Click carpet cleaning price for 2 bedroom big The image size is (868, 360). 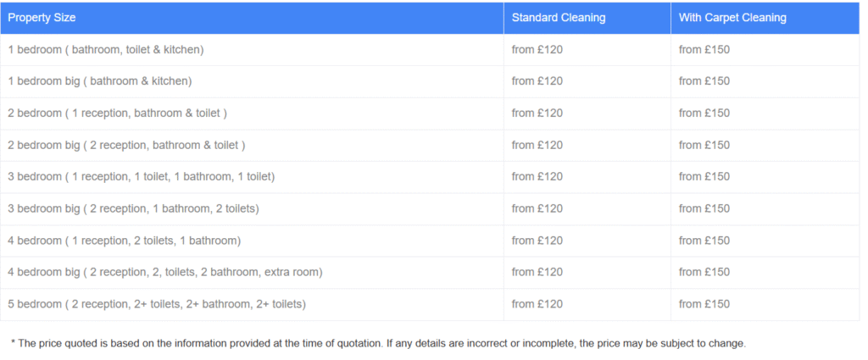704,145
